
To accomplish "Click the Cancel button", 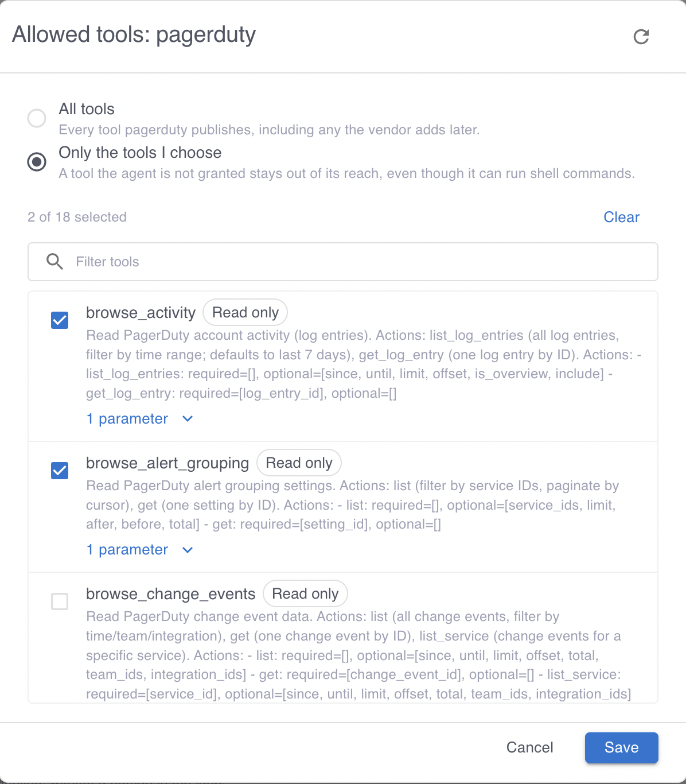I will 529,747.
